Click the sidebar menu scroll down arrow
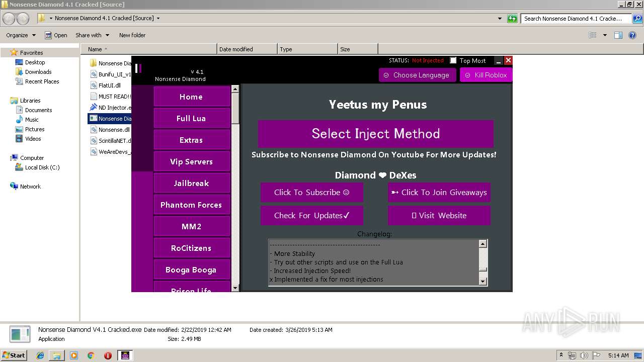The height and width of the screenshot is (362, 644). (235, 288)
